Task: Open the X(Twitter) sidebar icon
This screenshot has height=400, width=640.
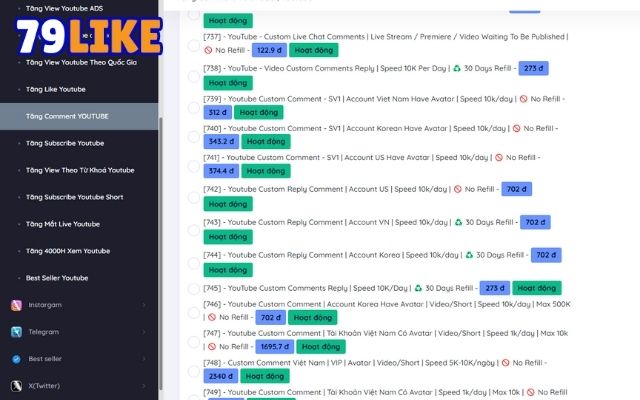Action: pos(16,386)
